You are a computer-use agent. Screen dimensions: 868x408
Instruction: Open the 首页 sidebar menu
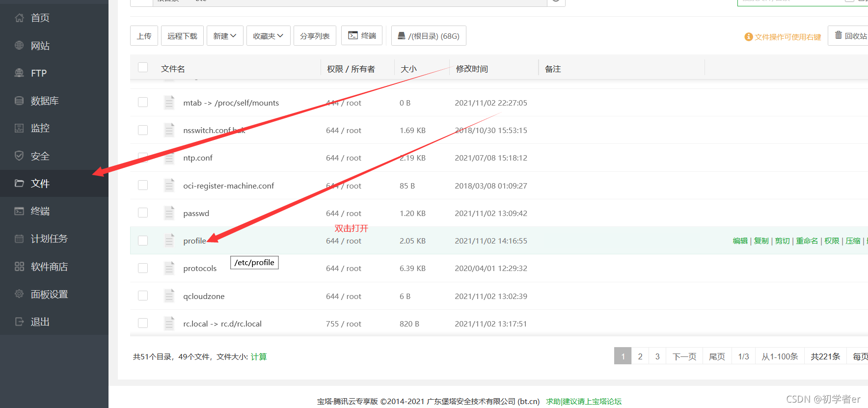pos(54,18)
